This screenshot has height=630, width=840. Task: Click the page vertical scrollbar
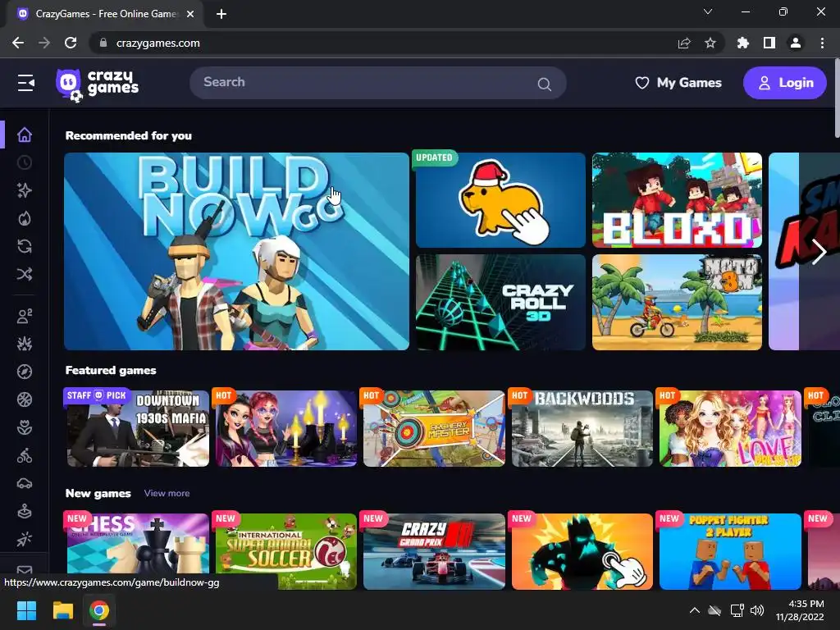click(x=837, y=98)
